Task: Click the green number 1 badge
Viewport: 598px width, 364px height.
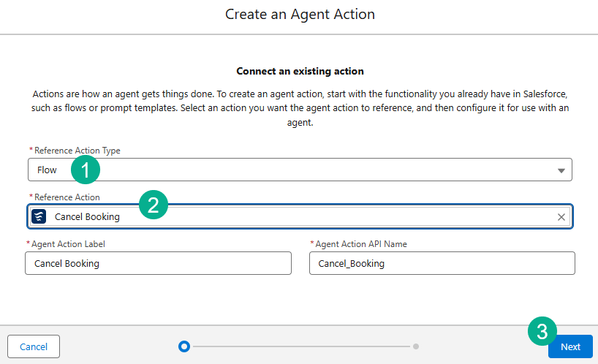Action: tap(86, 170)
